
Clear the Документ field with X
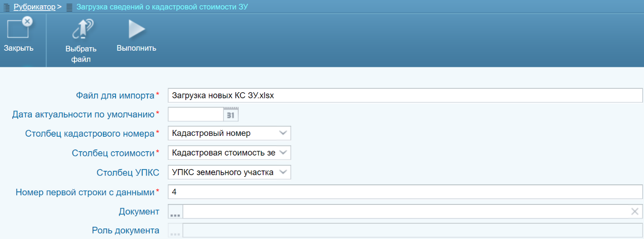[x=635, y=212]
